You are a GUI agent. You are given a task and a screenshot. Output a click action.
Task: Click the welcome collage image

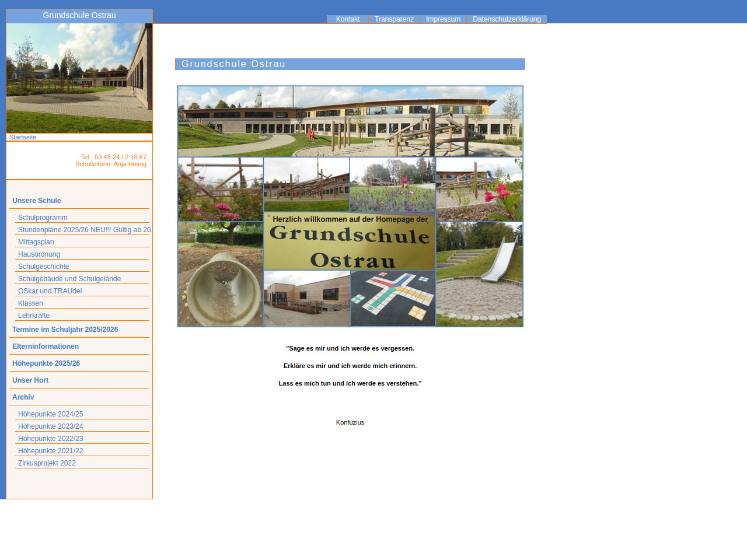click(x=350, y=206)
